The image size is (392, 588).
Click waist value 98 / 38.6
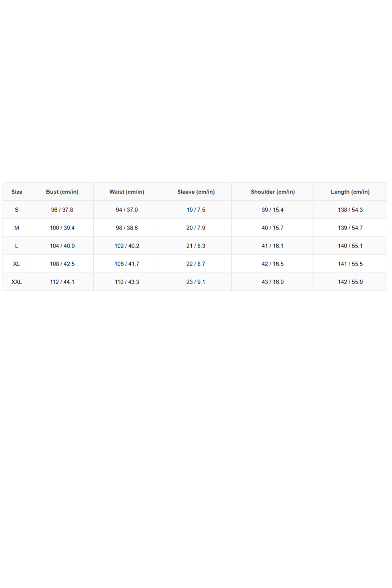pos(127,228)
